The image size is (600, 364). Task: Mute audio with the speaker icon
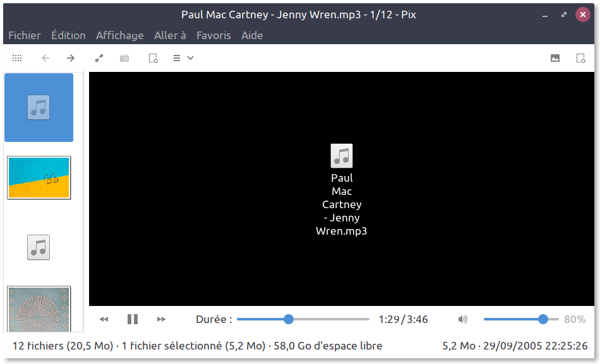point(463,319)
